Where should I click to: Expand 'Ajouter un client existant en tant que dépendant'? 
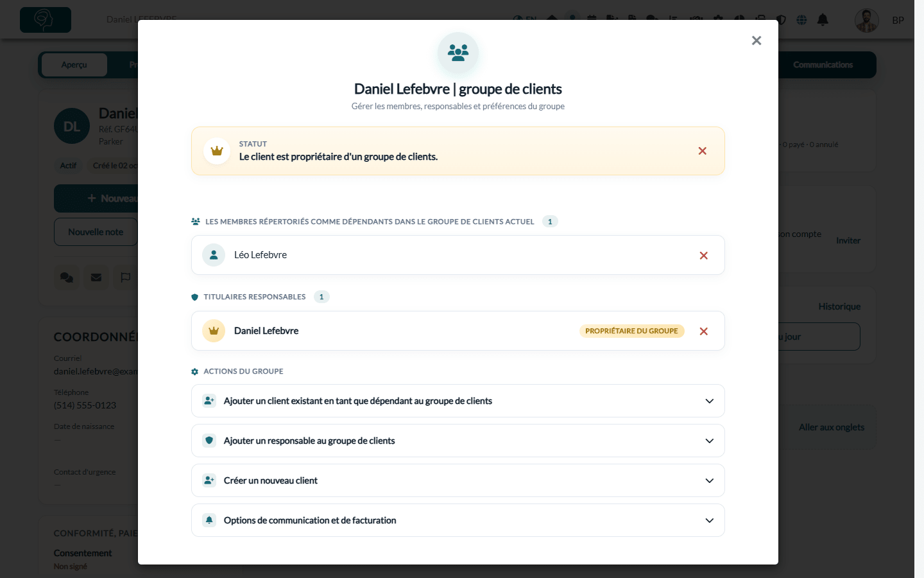458,401
